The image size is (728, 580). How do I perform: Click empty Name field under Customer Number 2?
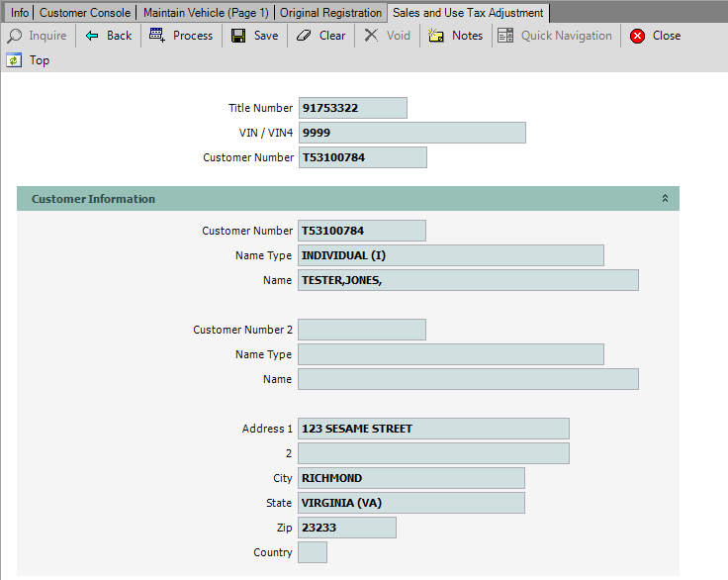tap(468, 379)
